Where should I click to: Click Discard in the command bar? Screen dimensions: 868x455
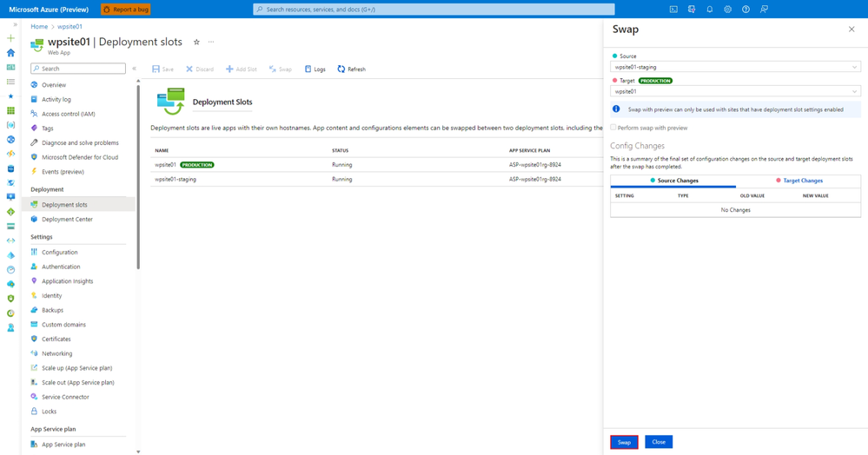click(200, 69)
